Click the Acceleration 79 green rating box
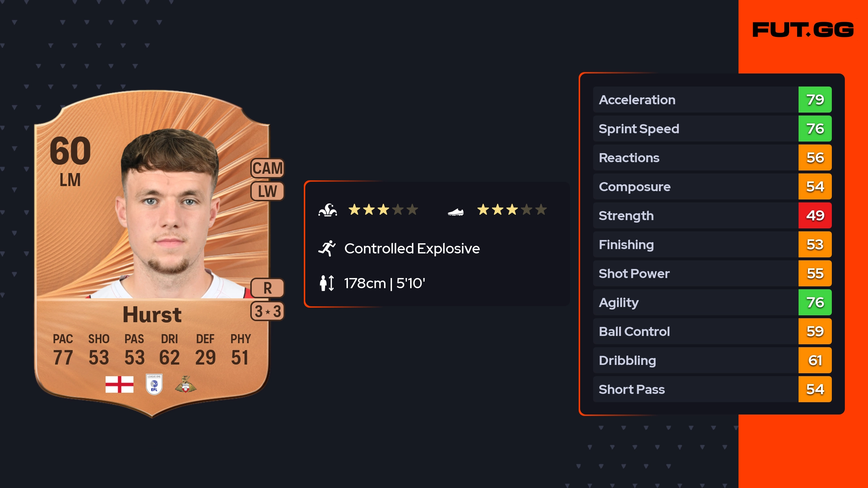This screenshot has height=488, width=868. pos(815,100)
